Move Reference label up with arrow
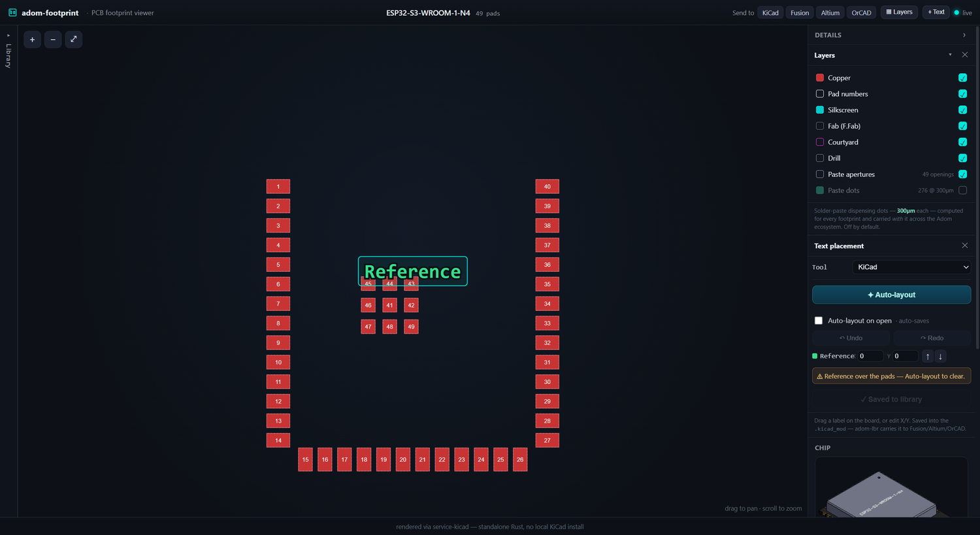The image size is (980, 535). tap(927, 356)
